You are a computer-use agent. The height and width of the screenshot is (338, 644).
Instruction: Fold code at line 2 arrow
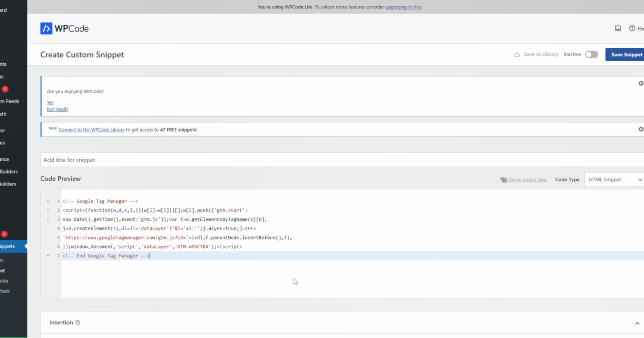[48, 210]
